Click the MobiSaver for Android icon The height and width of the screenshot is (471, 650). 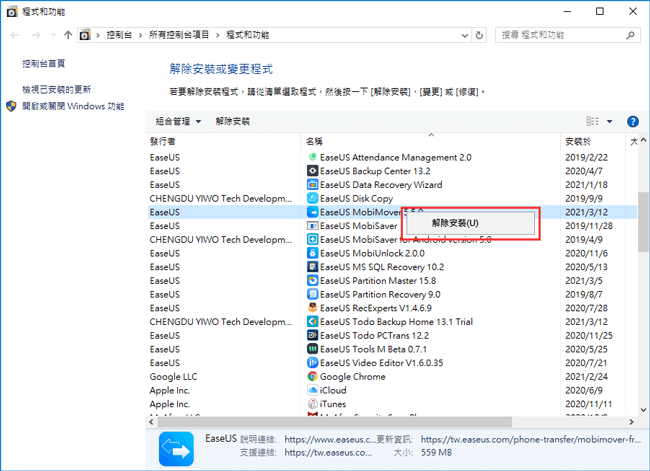313,239
